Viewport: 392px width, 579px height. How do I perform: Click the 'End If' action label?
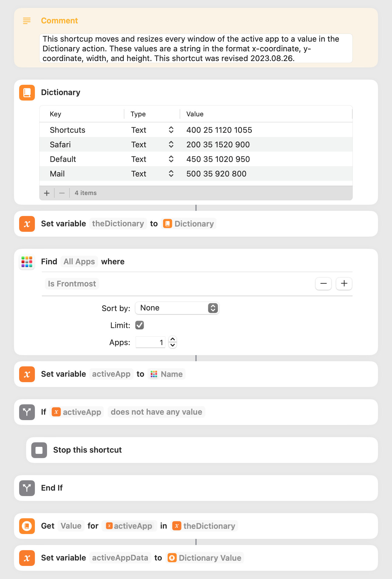[52, 488]
